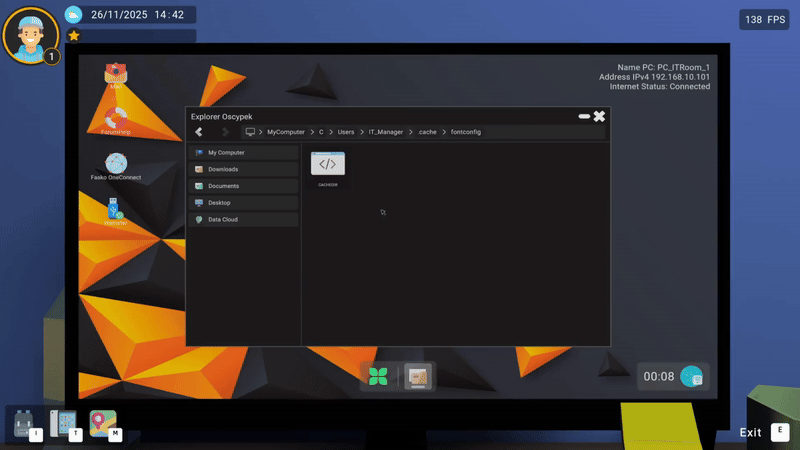Open the Mail desktop icon
Image resolution: width=800 pixels, height=450 pixels.
coord(116,75)
